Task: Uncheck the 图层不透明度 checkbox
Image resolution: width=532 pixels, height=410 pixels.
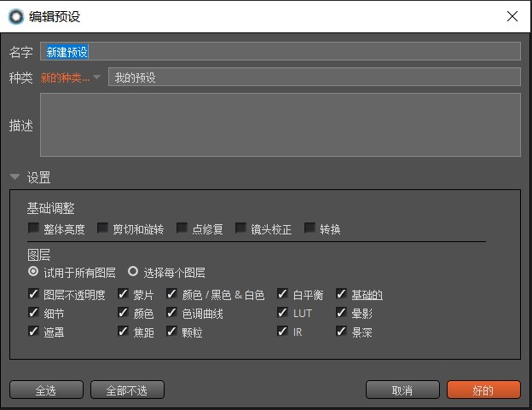Action: 33,294
